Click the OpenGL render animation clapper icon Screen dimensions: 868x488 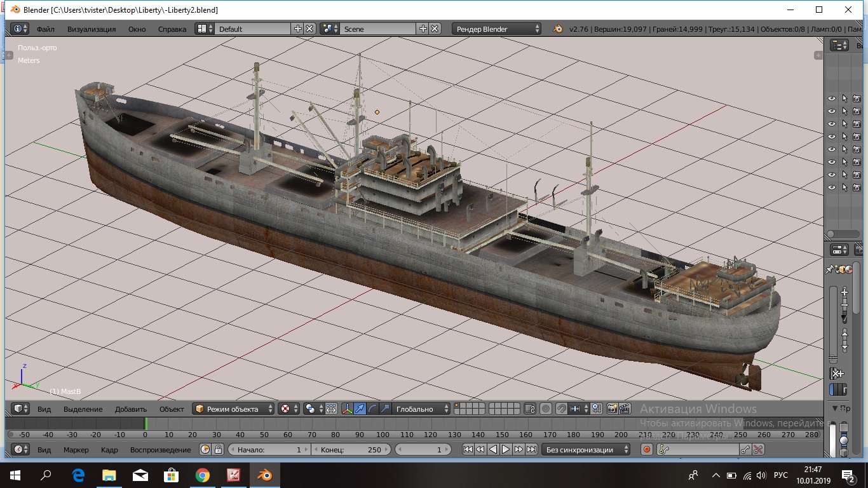pyautogui.click(x=625, y=409)
